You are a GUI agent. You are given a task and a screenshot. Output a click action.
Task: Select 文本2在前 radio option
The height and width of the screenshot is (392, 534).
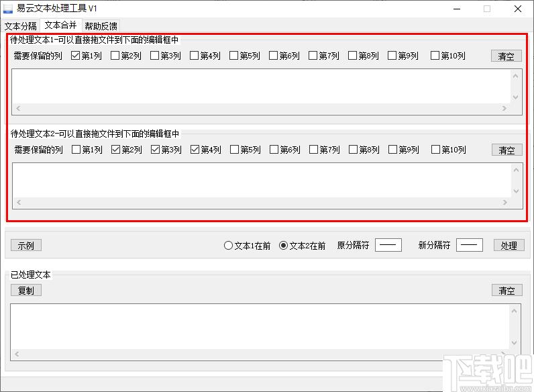[302, 246]
